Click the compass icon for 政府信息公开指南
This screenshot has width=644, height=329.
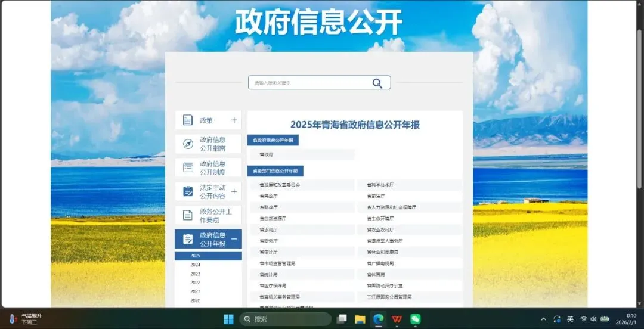tap(188, 144)
